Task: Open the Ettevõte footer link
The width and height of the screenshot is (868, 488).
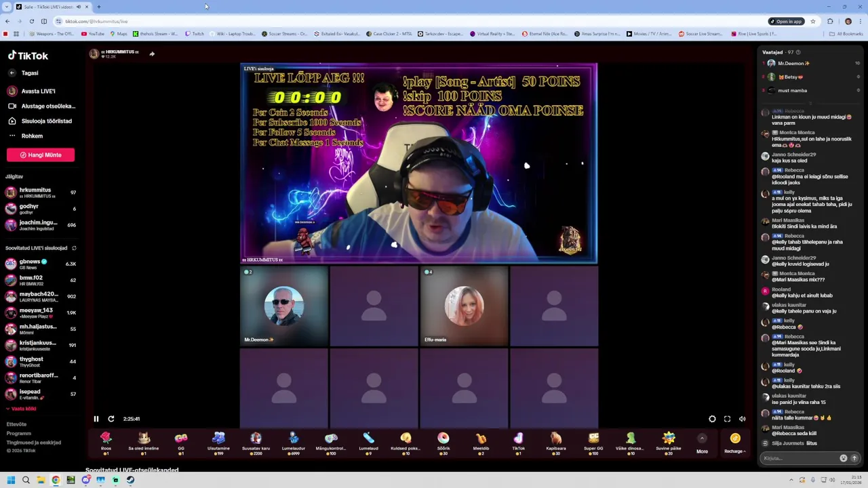Action: click(16, 424)
